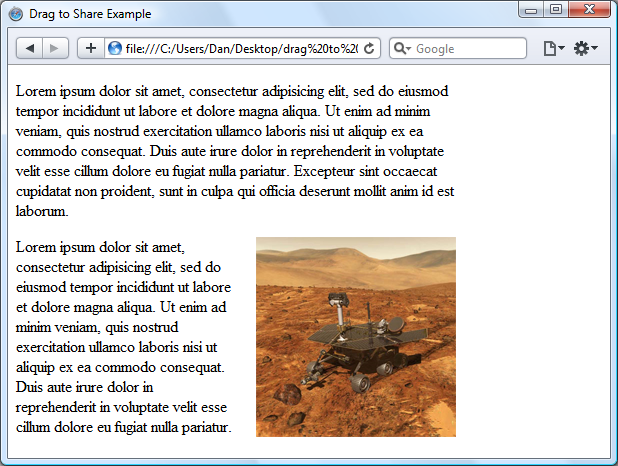Click the globe site icon in address bar
Image resolution: width=618 pixels, height=466 pixels.
point(115,48)
